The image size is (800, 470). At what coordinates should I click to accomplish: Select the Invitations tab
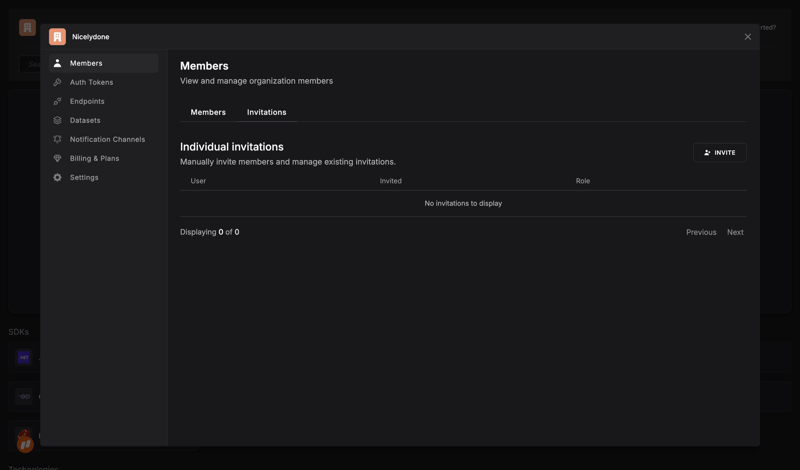(266, 112)
